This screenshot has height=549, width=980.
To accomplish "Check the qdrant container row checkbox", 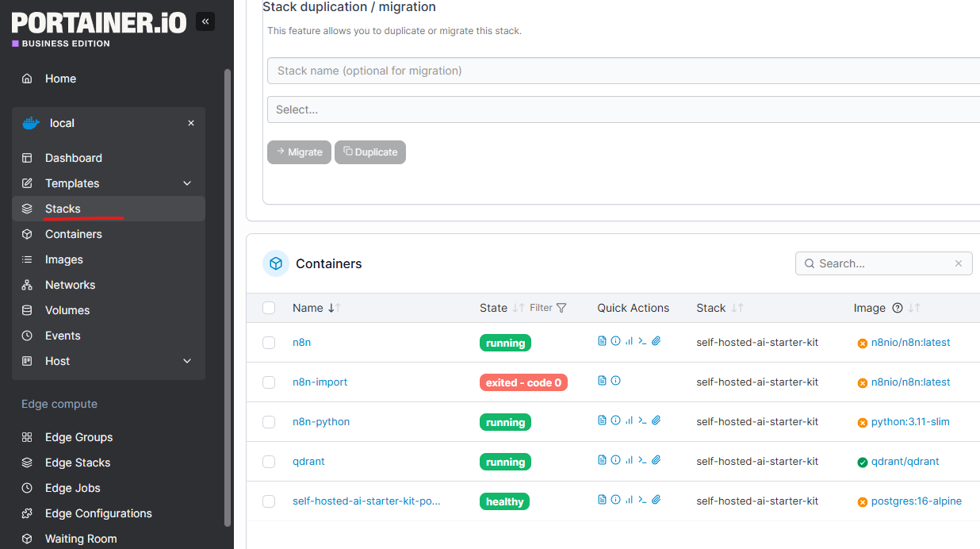I will coord(269,461).
